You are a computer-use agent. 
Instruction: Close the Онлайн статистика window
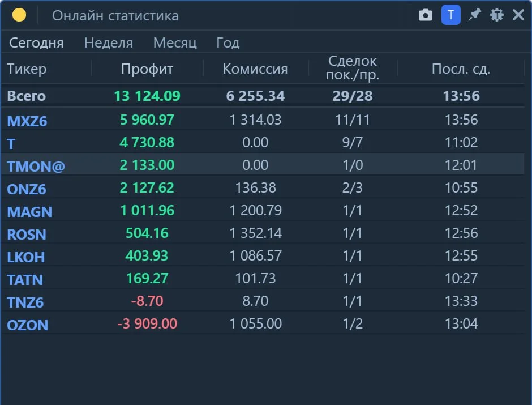pyautogui.click(x=518, y=15)
